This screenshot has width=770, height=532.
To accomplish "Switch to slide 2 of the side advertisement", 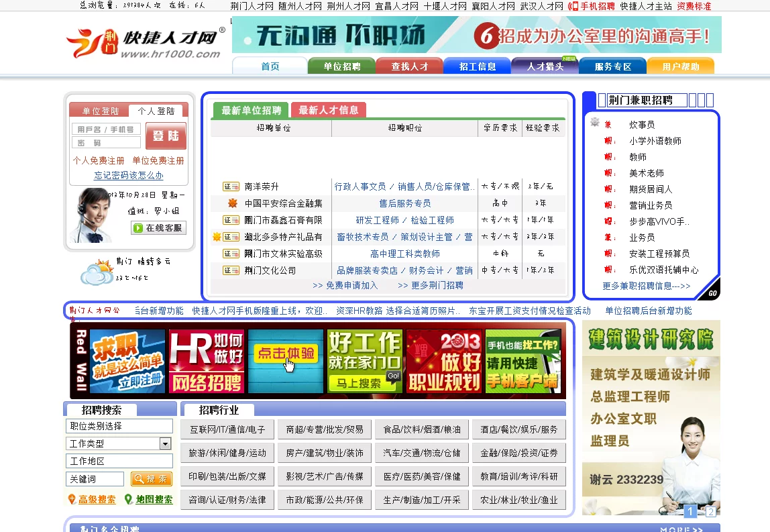I will (710, 512).
